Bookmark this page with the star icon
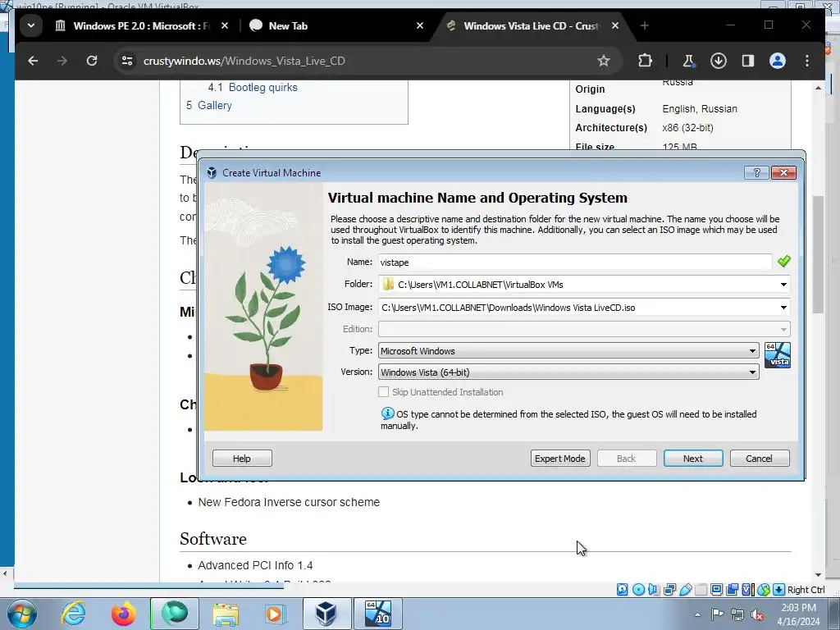Image resolution: width=840 pixels, height=630 pixels. click(x=604, y=61)
